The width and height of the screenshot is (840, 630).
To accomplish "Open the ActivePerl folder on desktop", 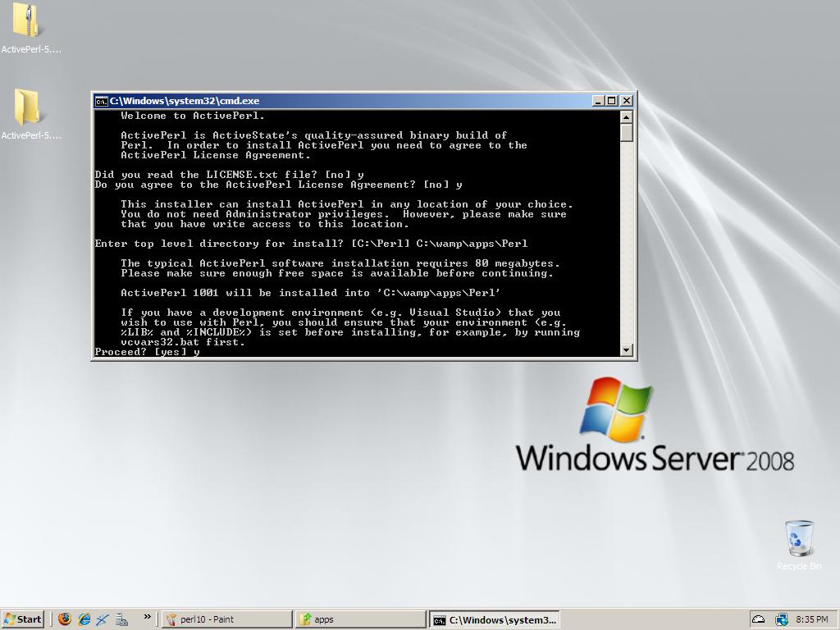I will click(27, 108).
